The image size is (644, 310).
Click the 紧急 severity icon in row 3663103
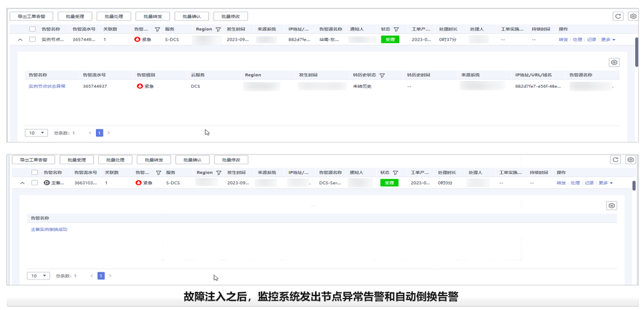point(138,183)
